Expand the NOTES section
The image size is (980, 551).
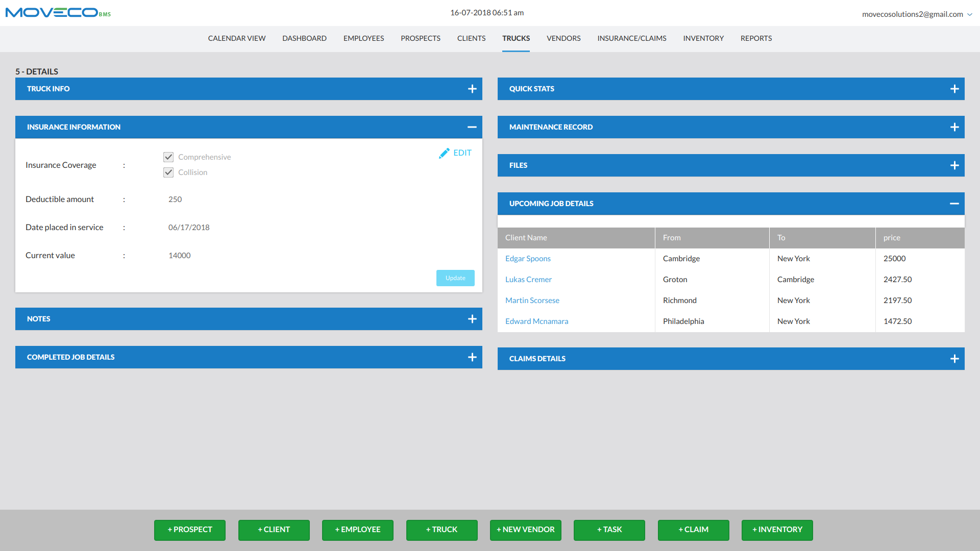coord(472,318)
